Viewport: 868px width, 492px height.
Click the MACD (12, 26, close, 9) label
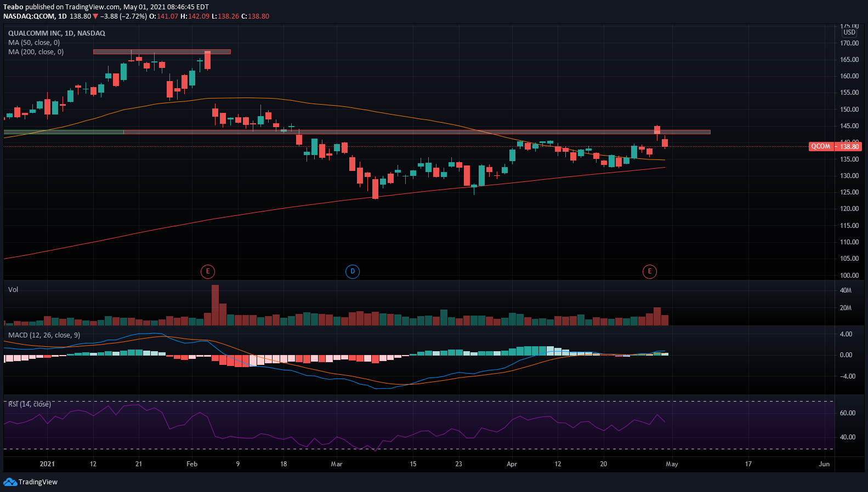coord(44,335)
